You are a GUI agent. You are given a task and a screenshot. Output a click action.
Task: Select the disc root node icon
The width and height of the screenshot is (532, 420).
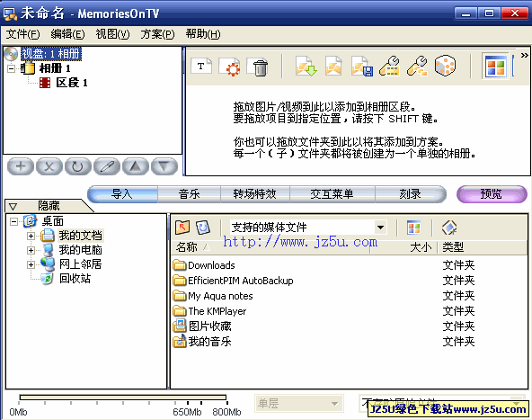coord(11,54)
